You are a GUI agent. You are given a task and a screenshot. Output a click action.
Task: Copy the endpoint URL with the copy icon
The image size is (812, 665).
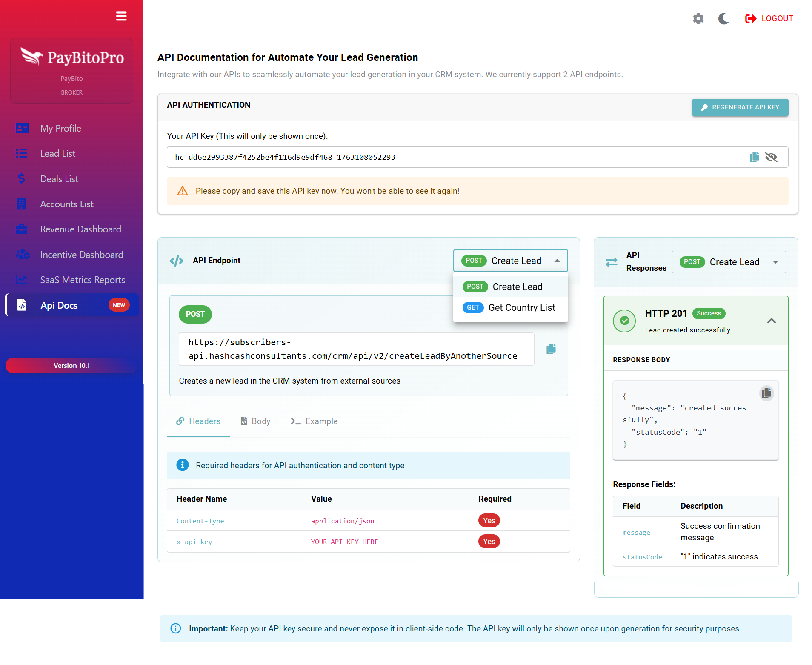[x=551, y=349]
